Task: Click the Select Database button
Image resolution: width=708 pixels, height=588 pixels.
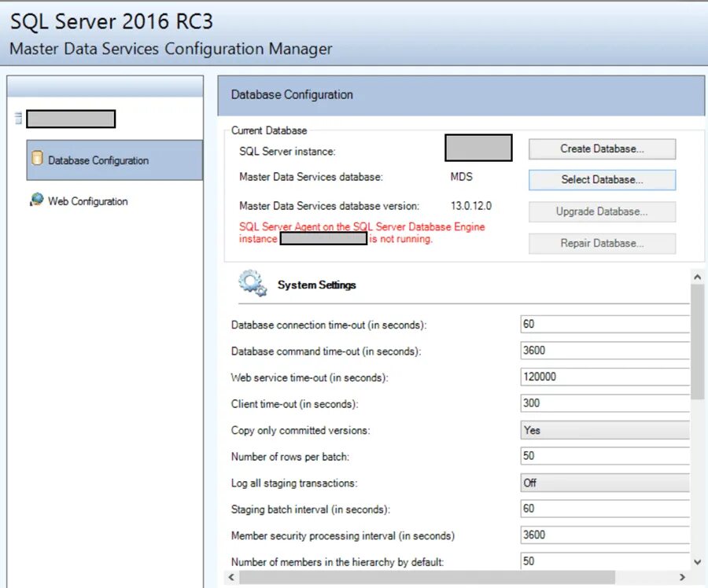Action: pos(602,179)
